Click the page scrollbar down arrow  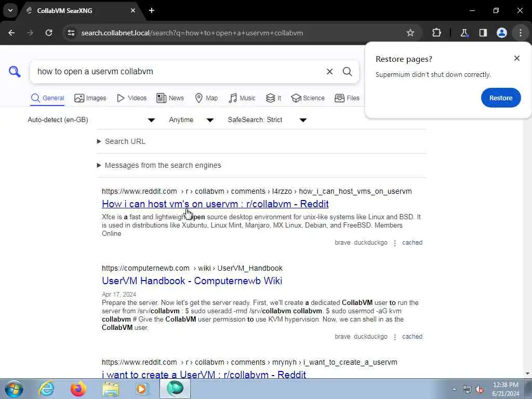[528, 374]
